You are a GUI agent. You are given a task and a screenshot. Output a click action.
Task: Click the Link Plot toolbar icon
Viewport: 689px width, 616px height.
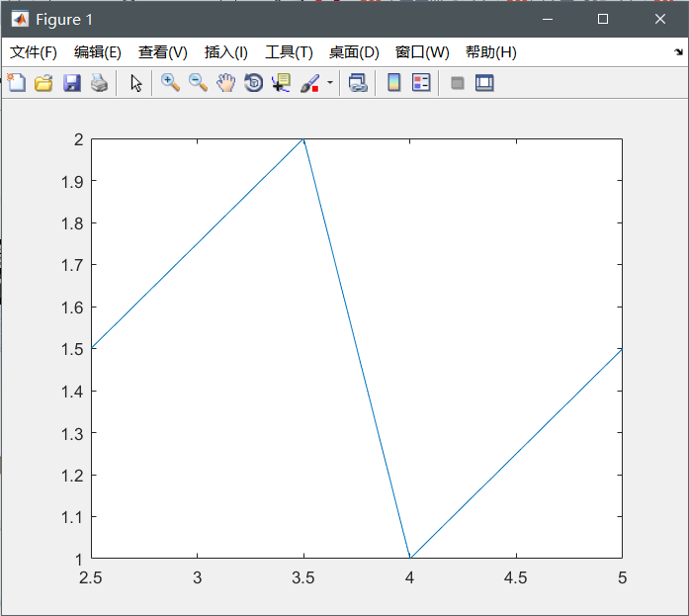point(358,83)
